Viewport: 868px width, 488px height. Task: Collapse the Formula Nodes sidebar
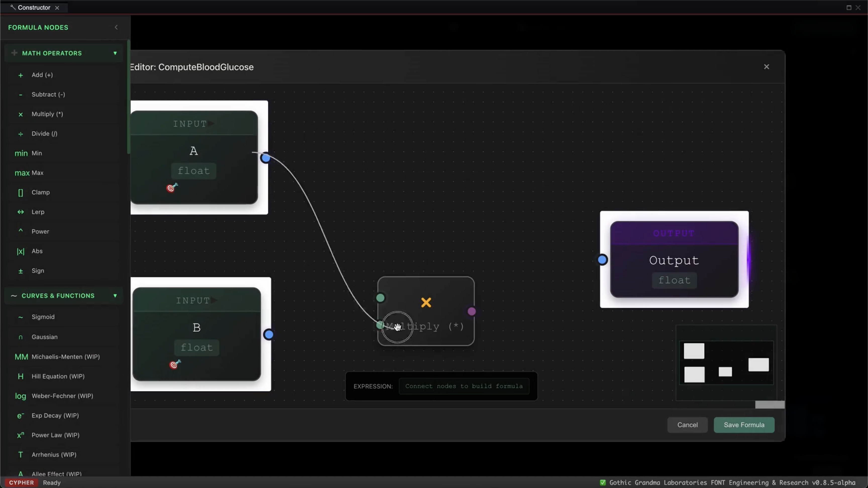(x=116, y=27)
